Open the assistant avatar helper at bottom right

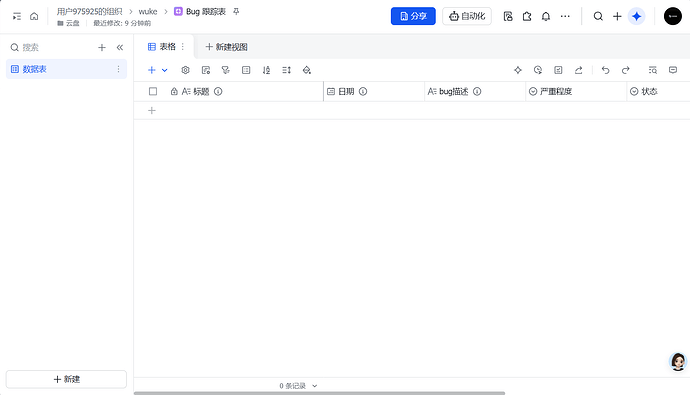[678, 362]
